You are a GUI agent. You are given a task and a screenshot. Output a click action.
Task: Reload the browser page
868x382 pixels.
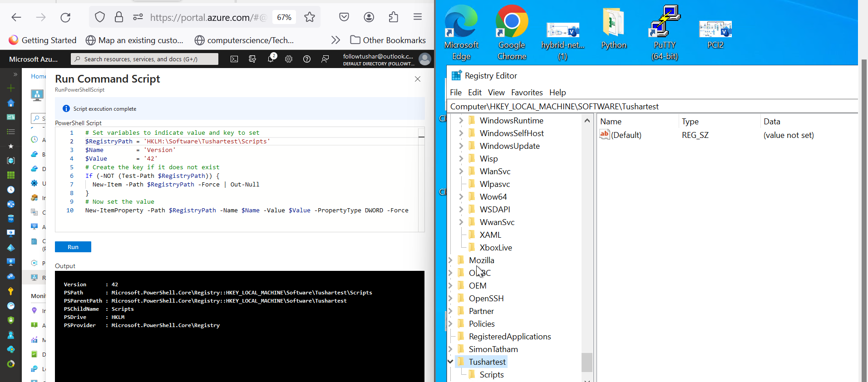click(65, 17)
